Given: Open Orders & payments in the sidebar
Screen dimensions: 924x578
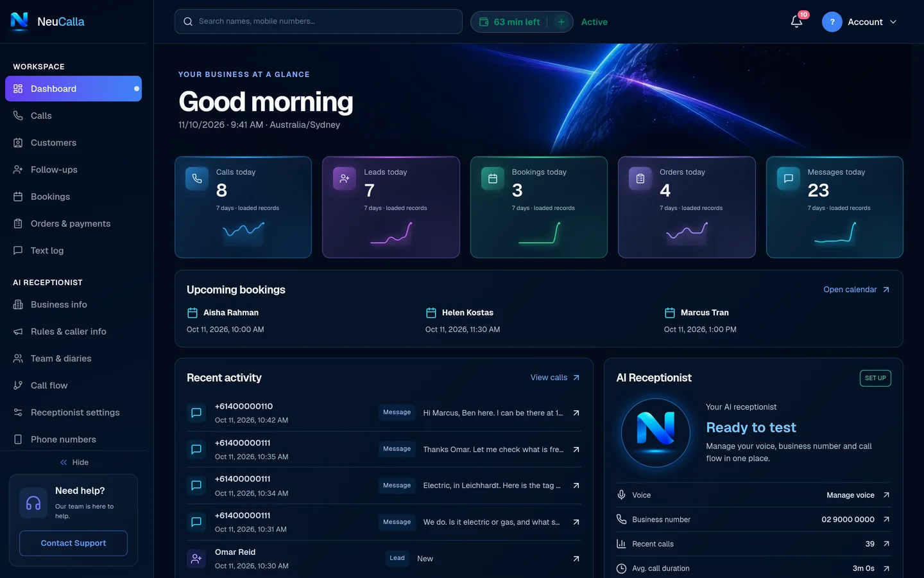Looking at the screenshot, I should tap(73, 223).
